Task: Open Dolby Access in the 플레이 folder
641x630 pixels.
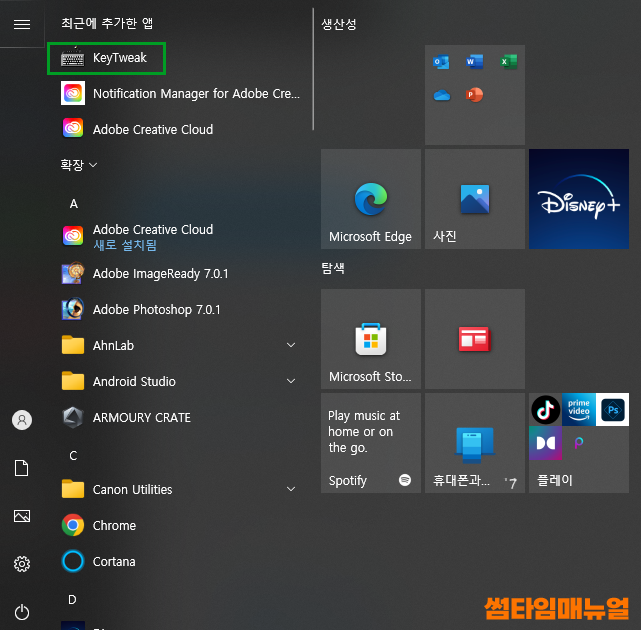Action: coord(545,443)
